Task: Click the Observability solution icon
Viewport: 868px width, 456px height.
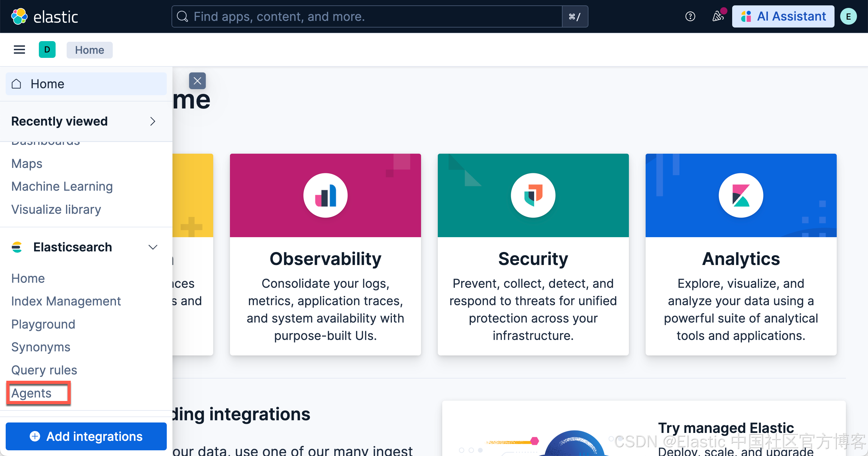Action: (325, 195)
